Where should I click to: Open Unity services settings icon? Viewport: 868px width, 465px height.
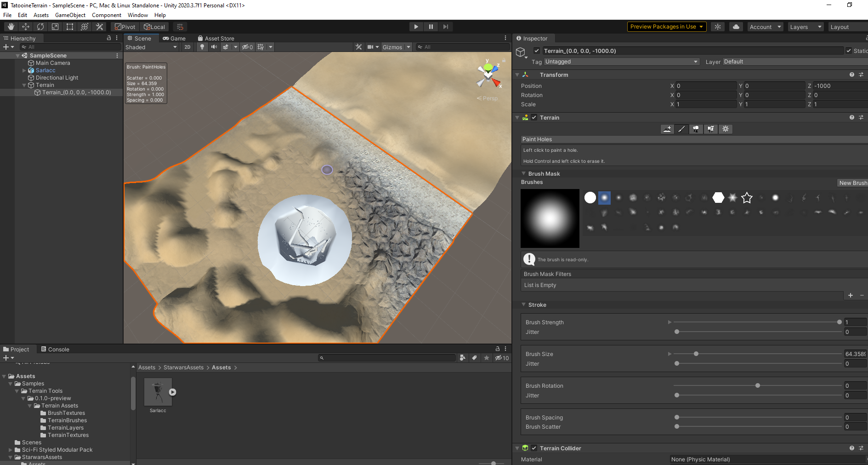point(718,27)
